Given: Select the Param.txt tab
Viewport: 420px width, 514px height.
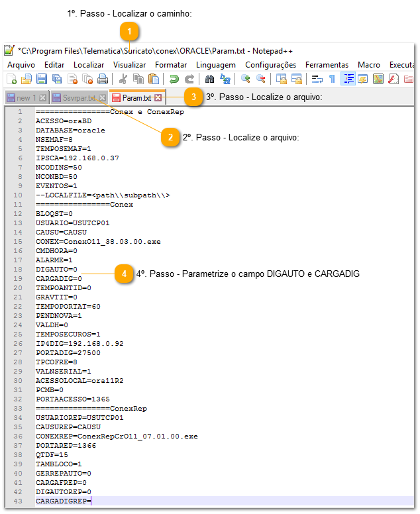Looking at the screenshot, I should [137, 97].
